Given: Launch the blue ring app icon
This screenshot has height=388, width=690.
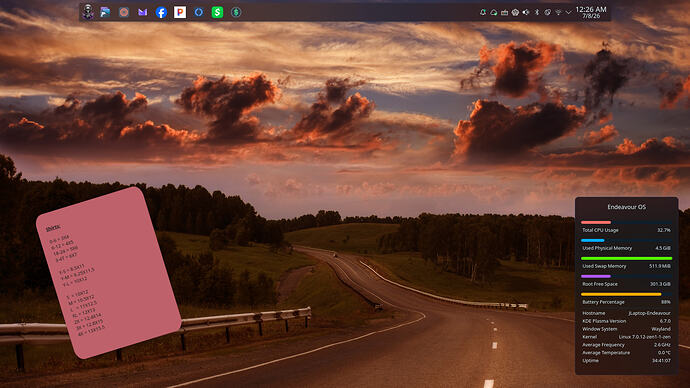Looking at the screenshot, I should point(198,12).
